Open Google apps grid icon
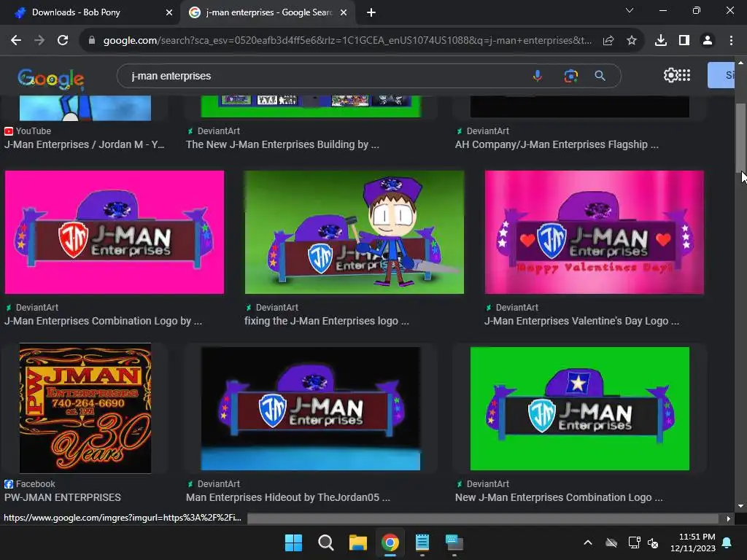 coord(684,75)
